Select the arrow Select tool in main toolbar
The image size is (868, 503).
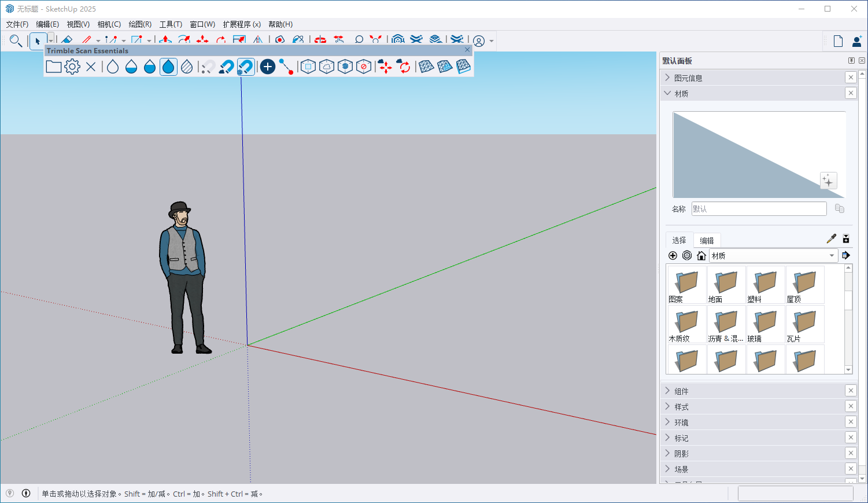pos(38,41)
